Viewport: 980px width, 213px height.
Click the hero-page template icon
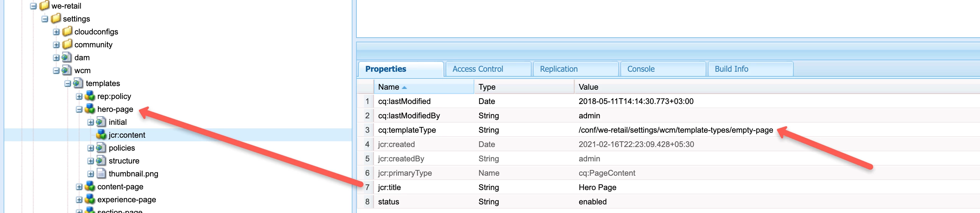click(90, 109)
